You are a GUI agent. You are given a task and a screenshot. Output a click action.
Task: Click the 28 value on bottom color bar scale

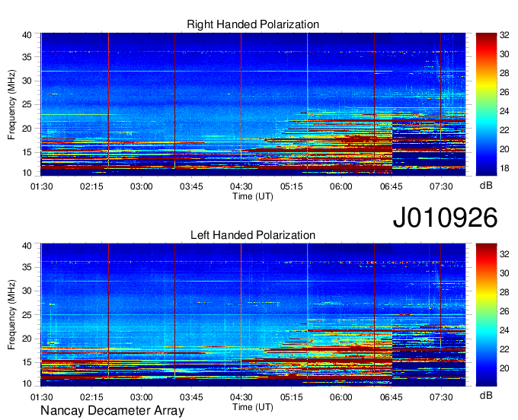(504, 292)
